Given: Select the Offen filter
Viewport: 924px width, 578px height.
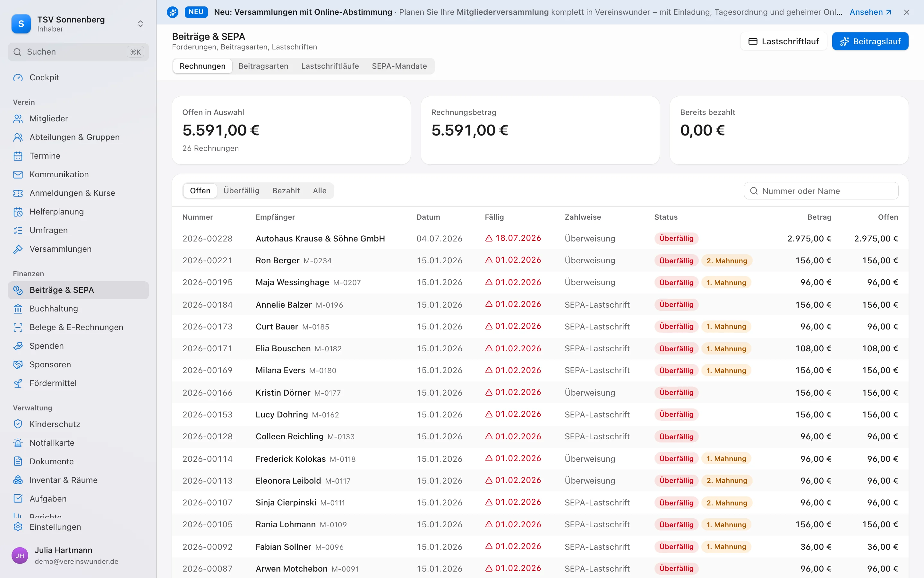Looking at the screenshot, I should 200,191.
